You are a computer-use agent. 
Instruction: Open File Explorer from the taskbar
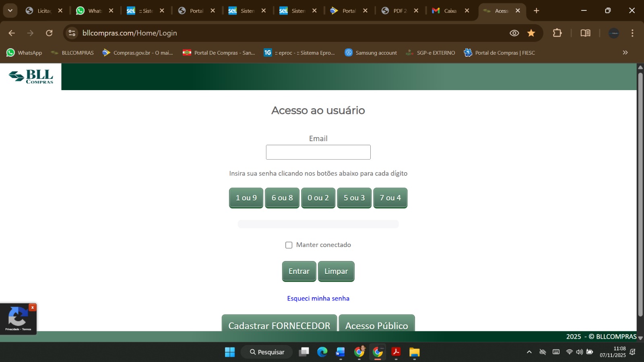pos(414,352)
